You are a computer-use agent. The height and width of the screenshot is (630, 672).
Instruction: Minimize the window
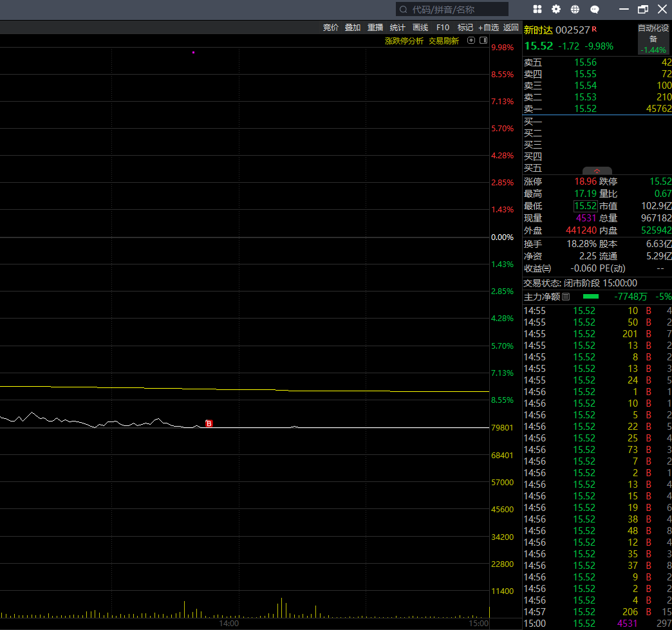tap(624, 9)
